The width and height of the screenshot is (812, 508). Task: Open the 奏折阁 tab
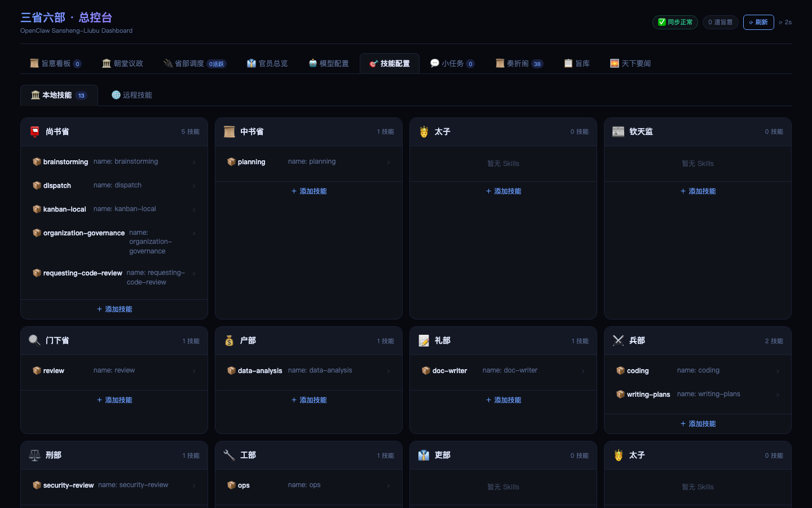[519, 63]
